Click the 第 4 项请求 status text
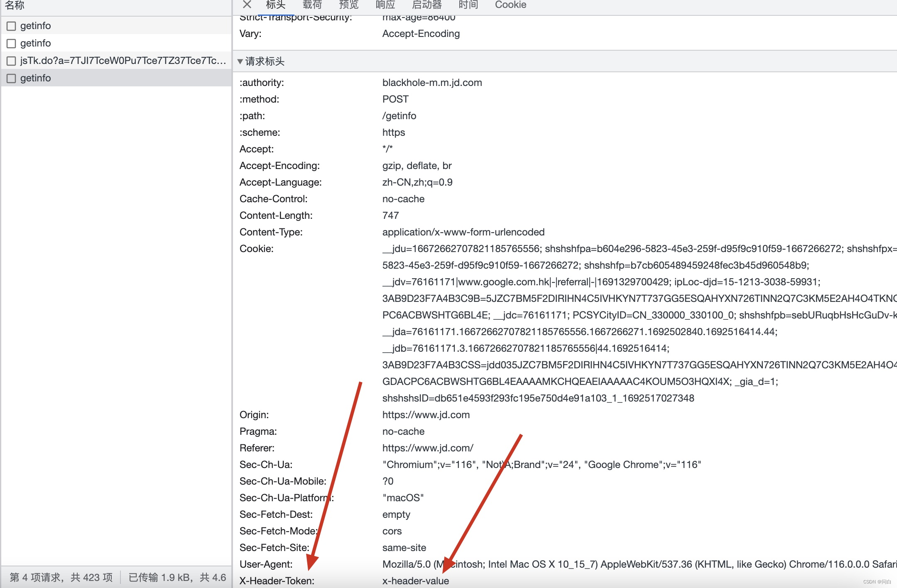 61,577
